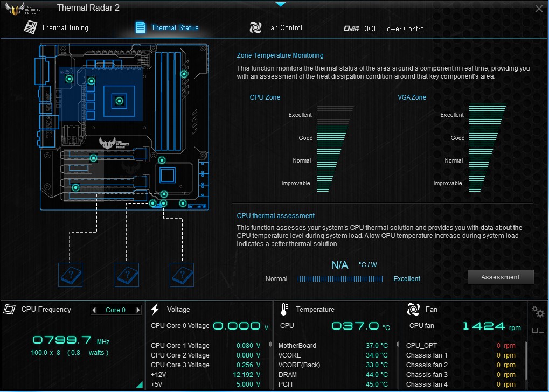Click the TUF Ultimate Force winged logo

click(x=23, y=9)
